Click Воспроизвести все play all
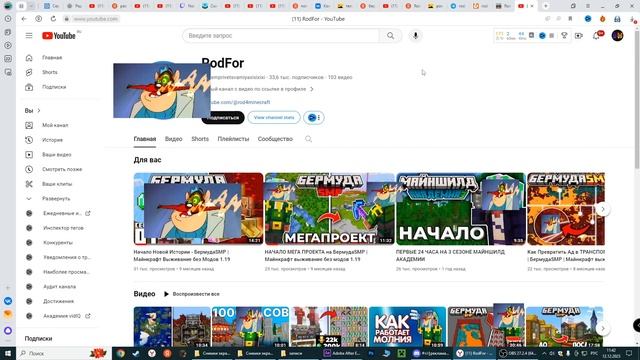This screenshot has height=360, width=640. click(192, 294)
